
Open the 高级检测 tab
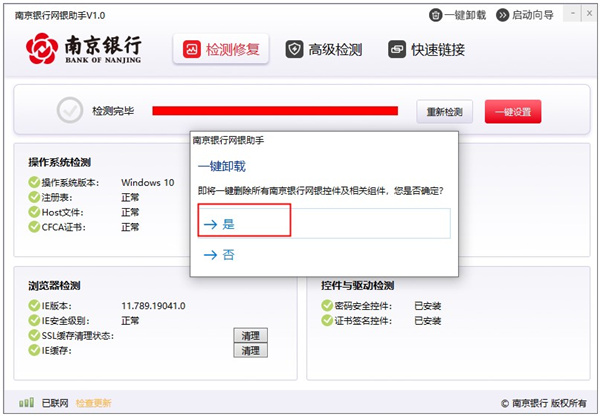pos(324,50)
